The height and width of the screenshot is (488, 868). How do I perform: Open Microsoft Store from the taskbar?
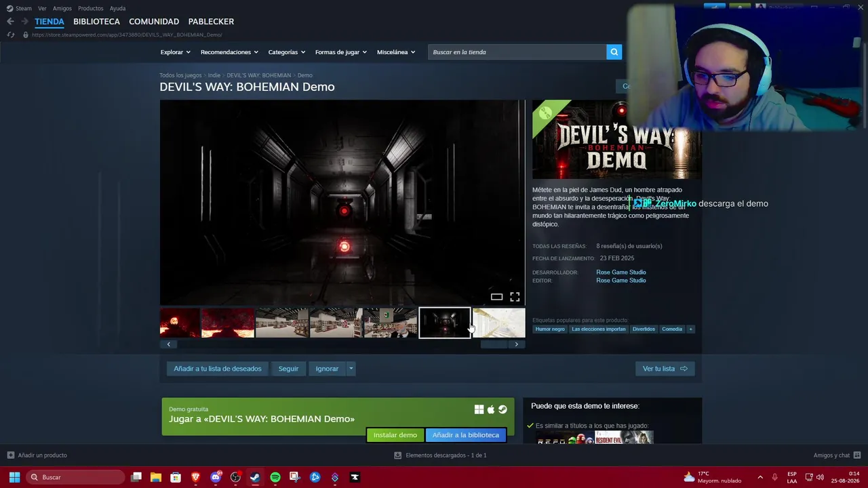[176, 477]
